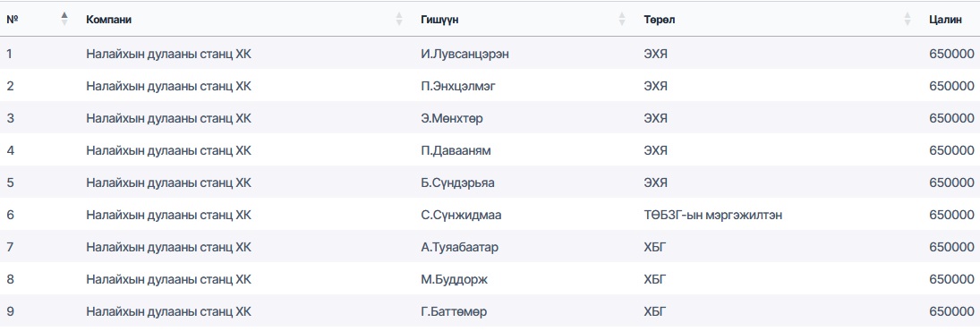Click the Төрөл column header text
The image size is (980, 331).
tap(660, 20)
